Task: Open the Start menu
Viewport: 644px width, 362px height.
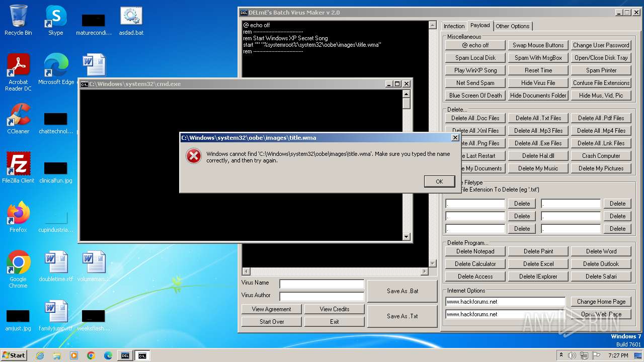Action: click(x=14, y=355)
